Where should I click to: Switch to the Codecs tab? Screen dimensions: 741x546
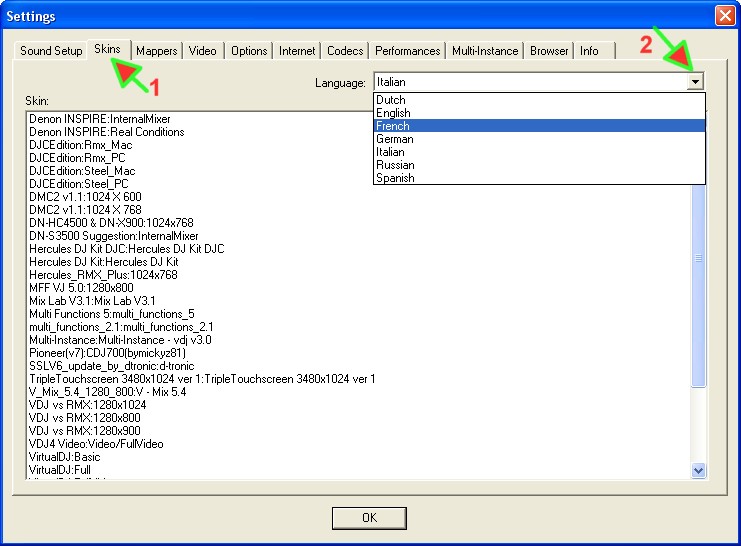[x=345, y=51]
